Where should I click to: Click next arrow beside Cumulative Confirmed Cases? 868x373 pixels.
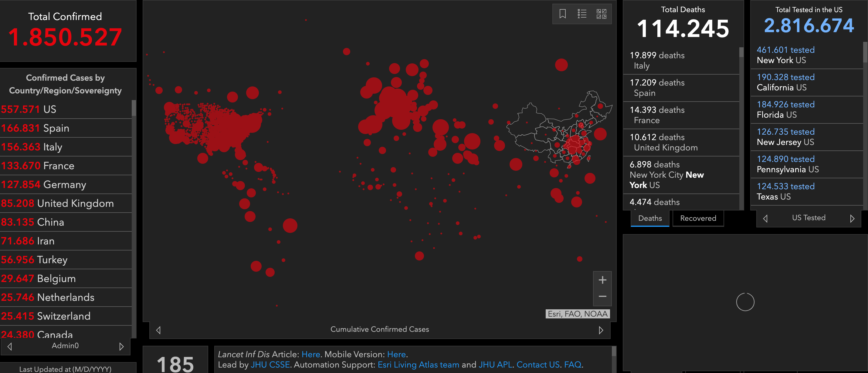tap(601, 330)
